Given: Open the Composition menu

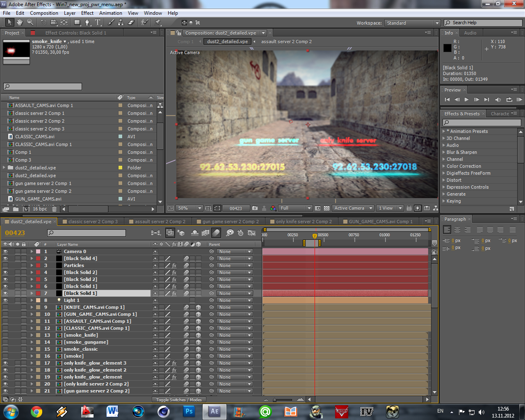Looking at the screenshot, I should [44, 13].
